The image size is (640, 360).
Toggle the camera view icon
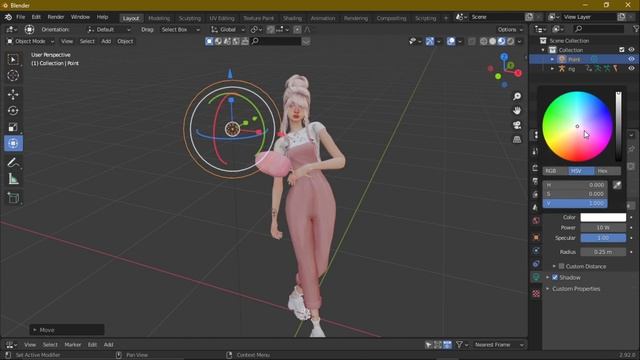(517, 125)
